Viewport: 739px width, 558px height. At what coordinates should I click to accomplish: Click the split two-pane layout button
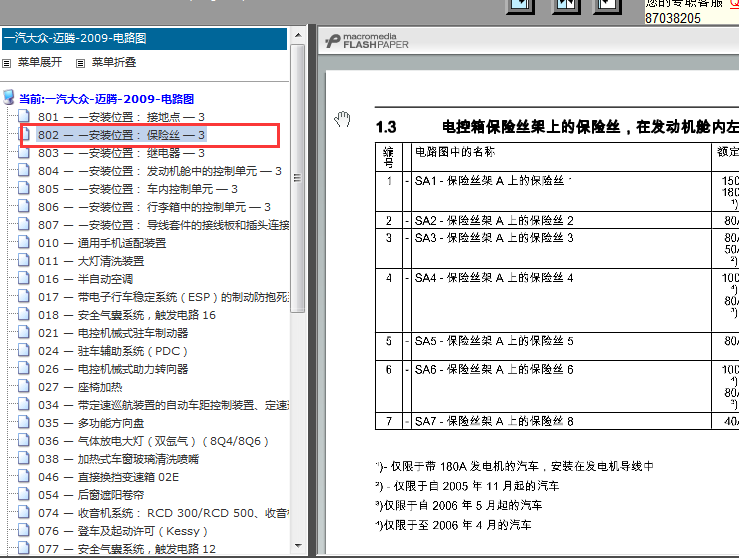[566, 7]
